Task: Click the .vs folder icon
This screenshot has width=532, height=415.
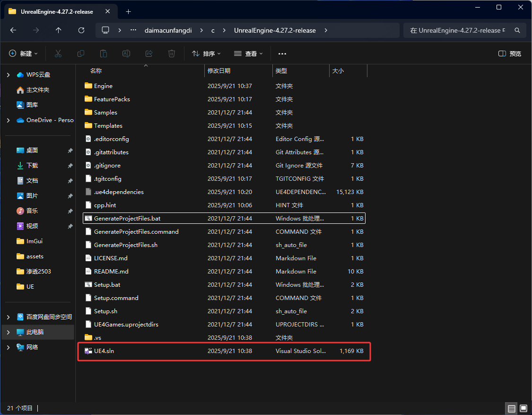Action: tap(88, 337)
